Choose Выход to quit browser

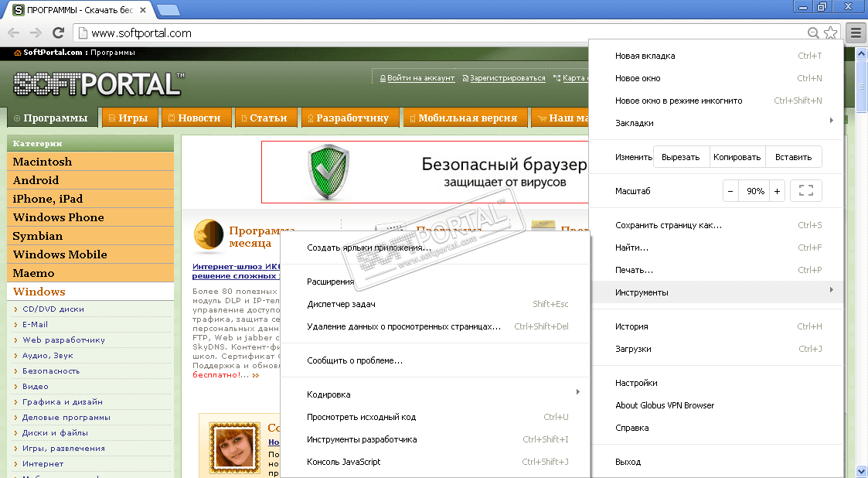[x=717, y=462]
